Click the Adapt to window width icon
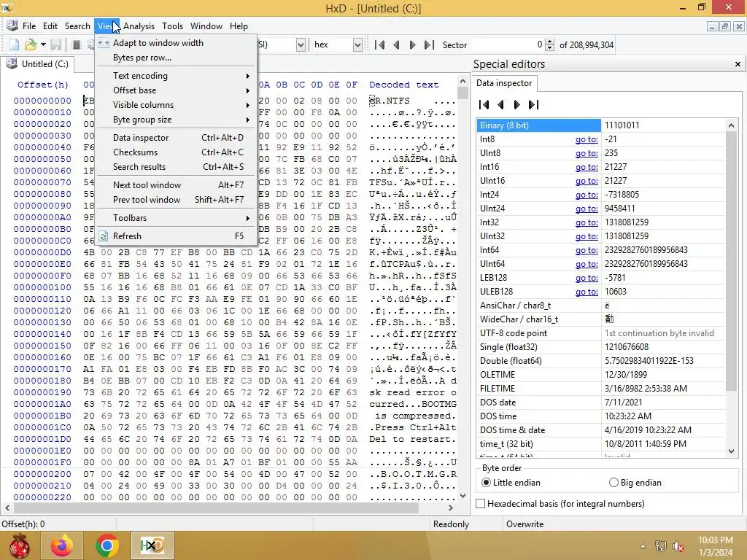The image size is (747, 560). (x=104, y=43)
